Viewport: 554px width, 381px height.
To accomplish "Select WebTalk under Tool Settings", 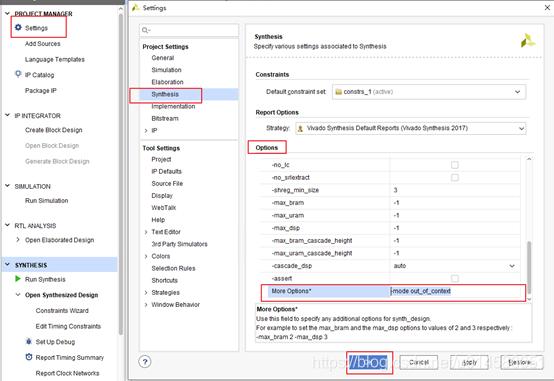I will 164,208.
